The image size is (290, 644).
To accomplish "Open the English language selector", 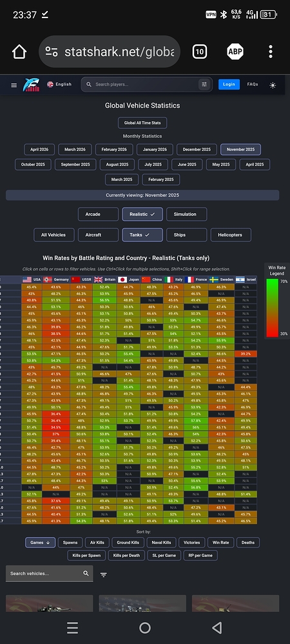I will click(59, 84).
